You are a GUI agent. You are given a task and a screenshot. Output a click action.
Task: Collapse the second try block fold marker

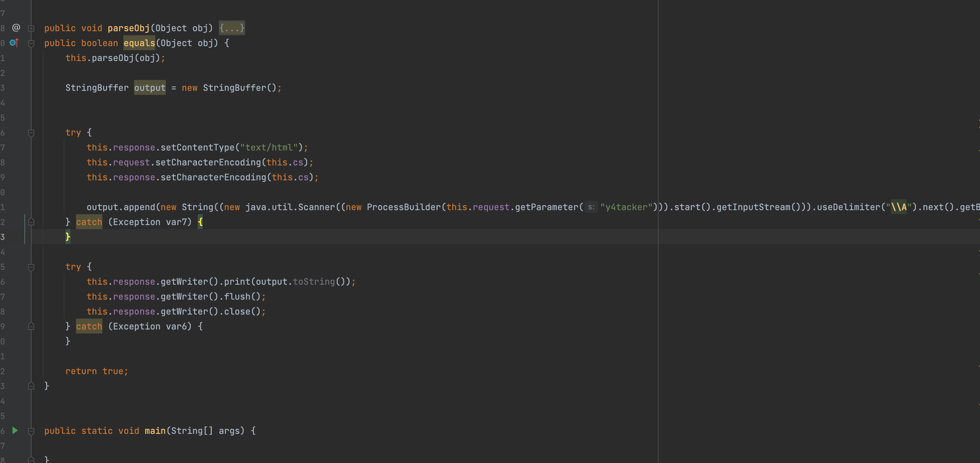coord(31,267)
